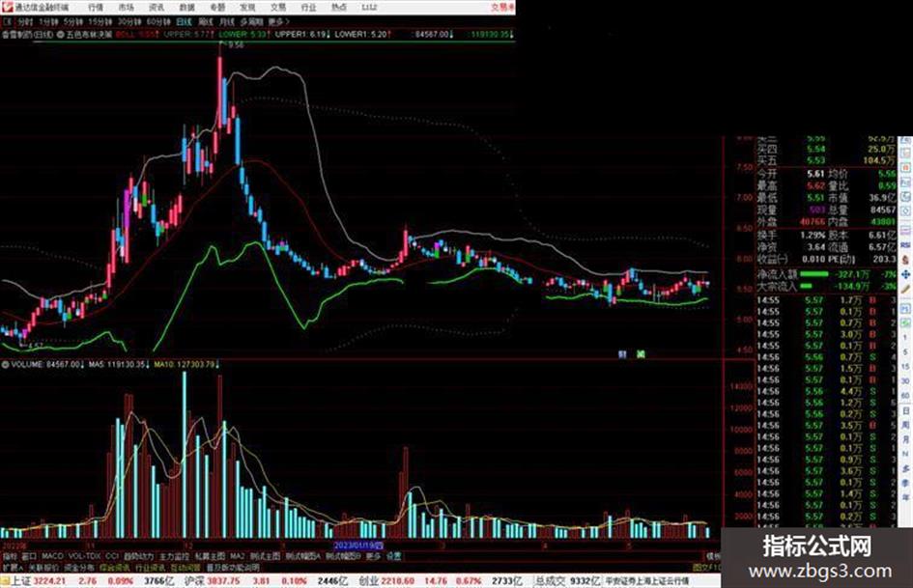Switch to 15-minute via sidebar '15'

point(905,367)
